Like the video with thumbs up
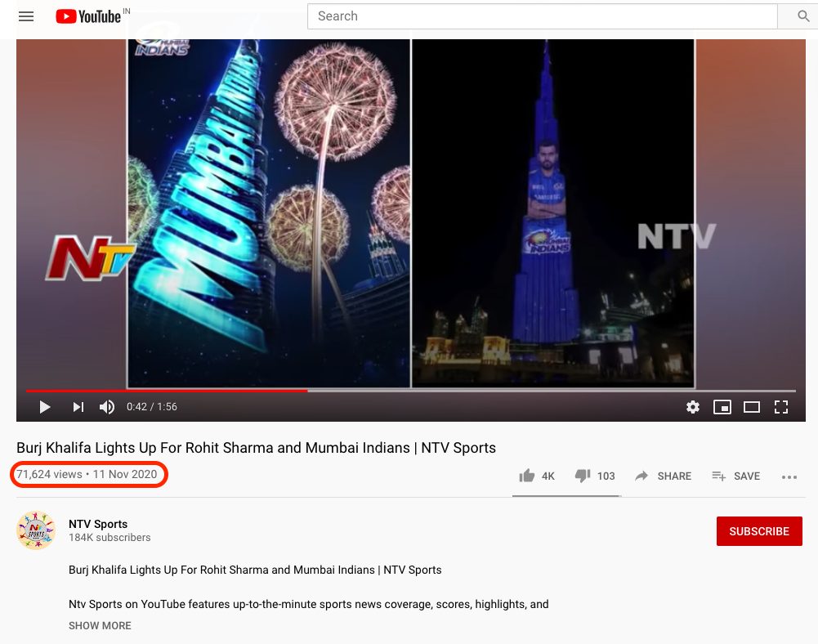This screenshot has width=818, height=644. tap(536, 476)
